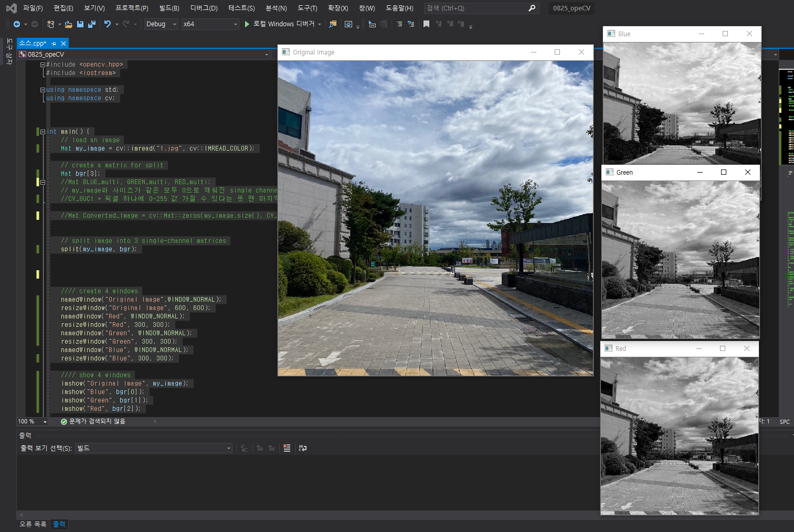Viewport: 794px width, 532px height.
Task: Open the 0825_opeCV scope dropdown
Action: [143, 54]
